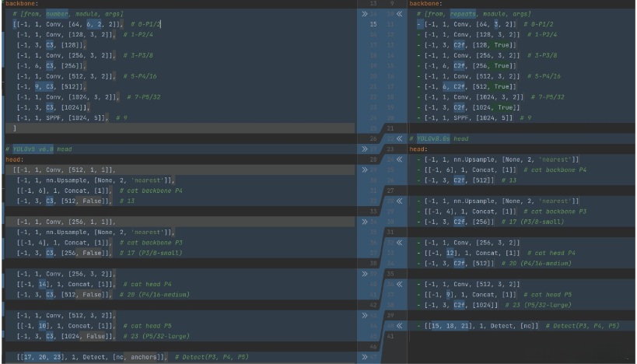Viewport: 637px width, 364px height.
Task: Accept right change at line 10 arrow
Action: click(x=399, y=14)
